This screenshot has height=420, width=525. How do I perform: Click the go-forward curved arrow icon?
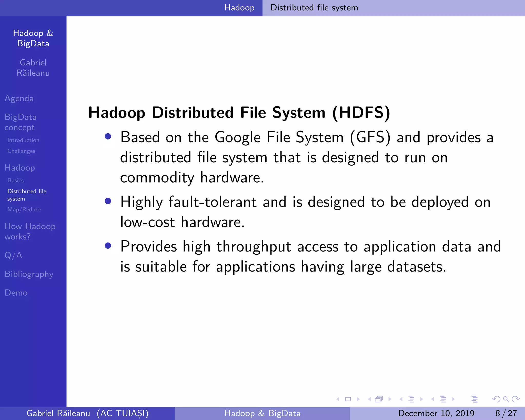(x=516, y=399)
